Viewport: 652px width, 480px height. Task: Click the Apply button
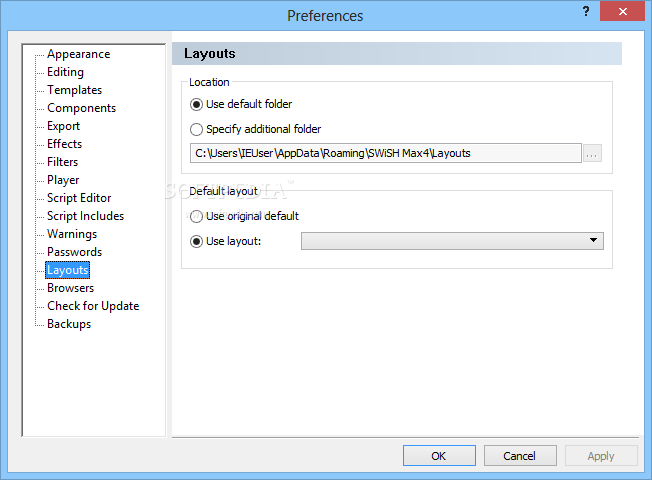click(x=601, y=456)
